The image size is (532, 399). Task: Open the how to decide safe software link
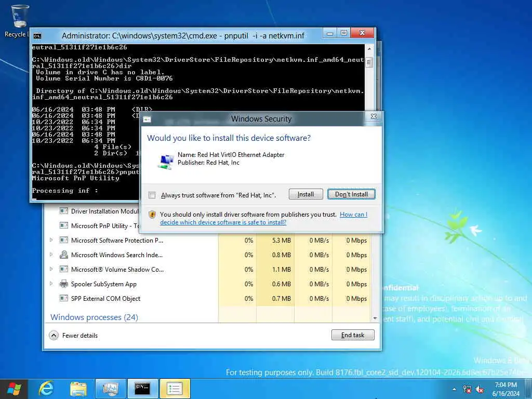263,219
